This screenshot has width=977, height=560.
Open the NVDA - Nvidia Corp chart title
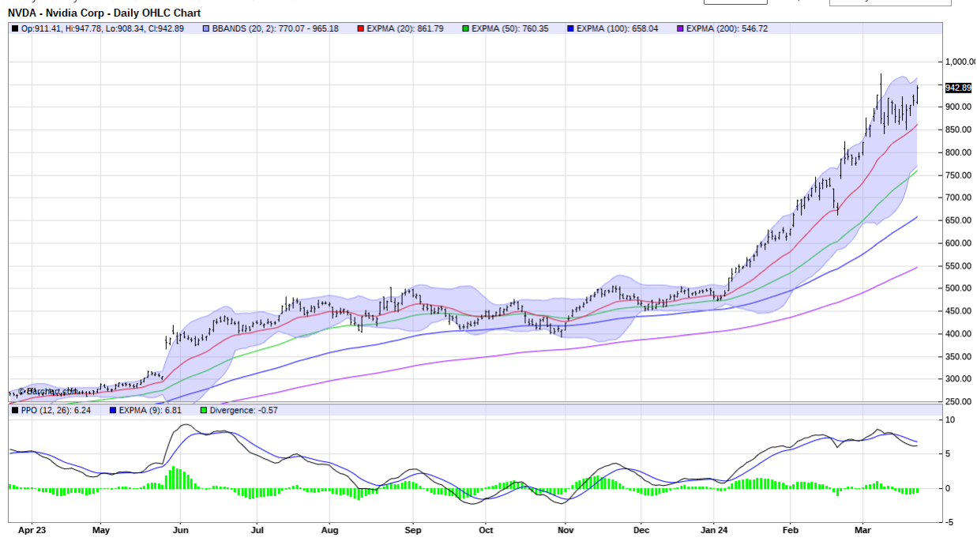point(103,13)
